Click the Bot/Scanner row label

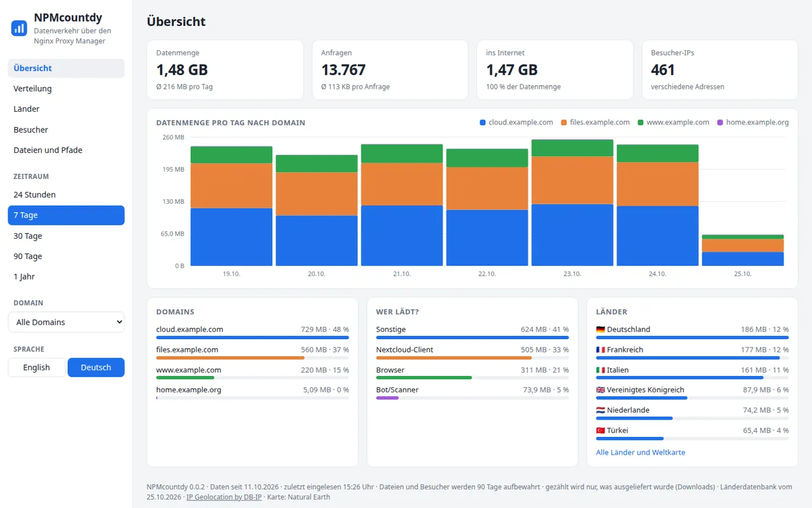(397, 390)
